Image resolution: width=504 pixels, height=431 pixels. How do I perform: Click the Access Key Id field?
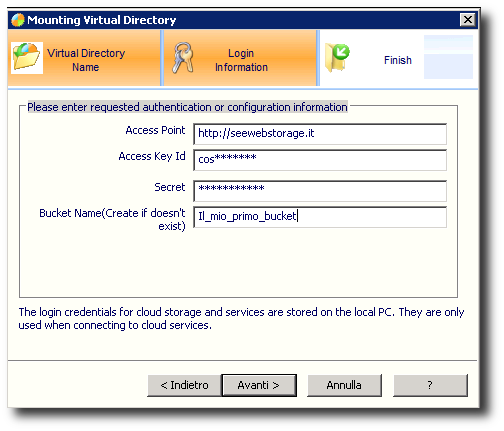[x=320, y=160]
